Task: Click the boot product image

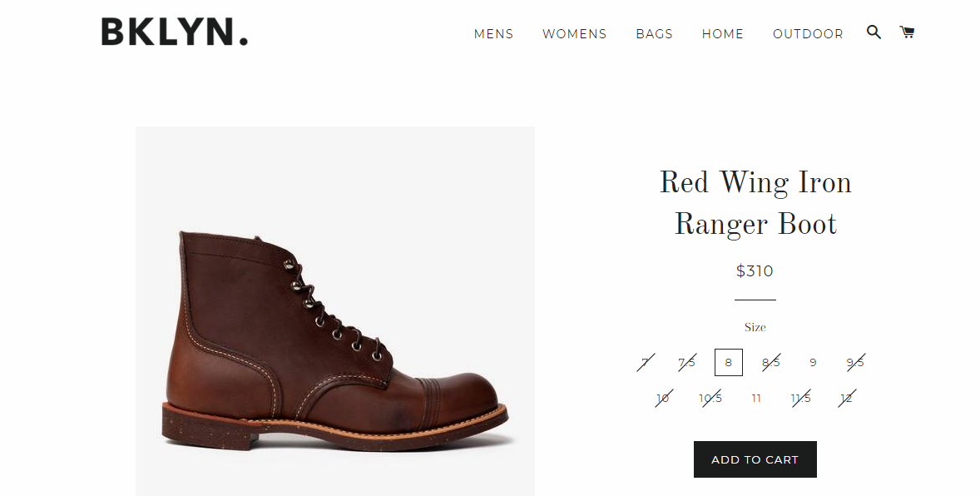Action: click(x=335, y=311)
